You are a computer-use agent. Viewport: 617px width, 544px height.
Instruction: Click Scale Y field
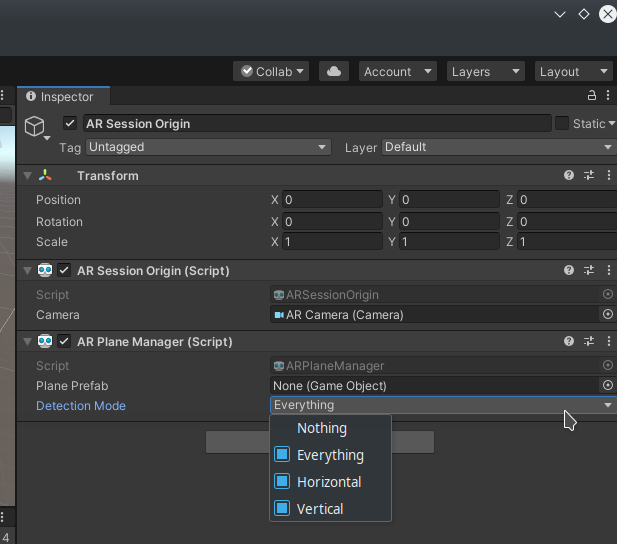pos(449,241)
